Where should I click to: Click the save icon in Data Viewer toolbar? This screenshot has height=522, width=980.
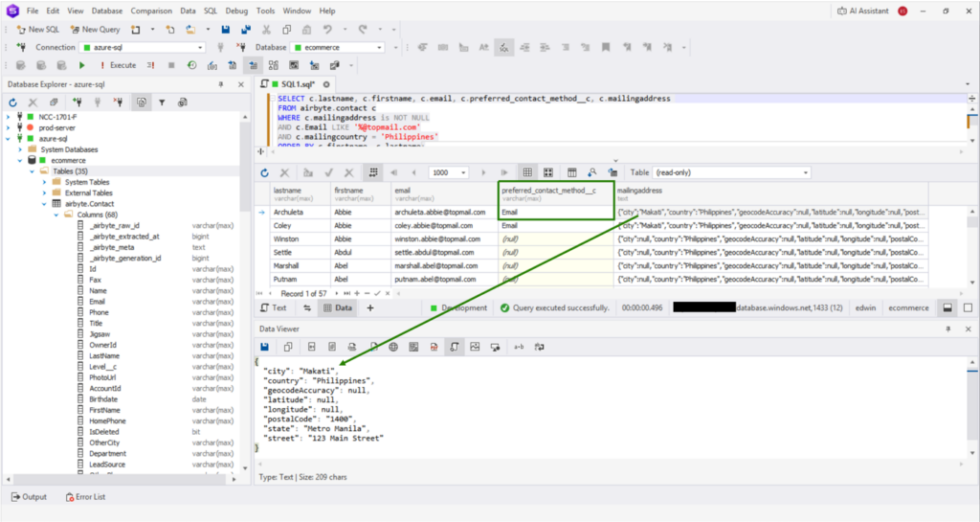pos(265,346)
